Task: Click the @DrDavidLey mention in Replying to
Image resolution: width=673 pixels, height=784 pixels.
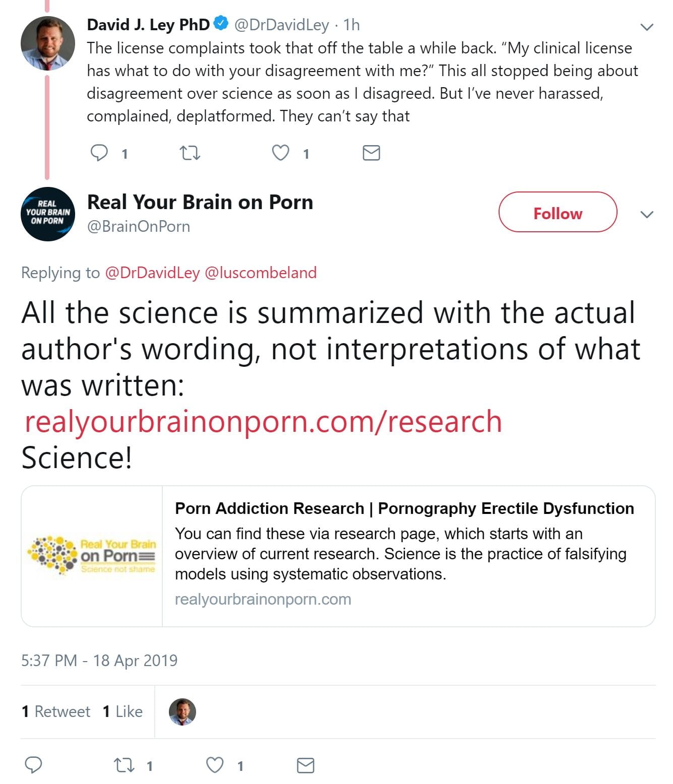Action: coord(152,273)
